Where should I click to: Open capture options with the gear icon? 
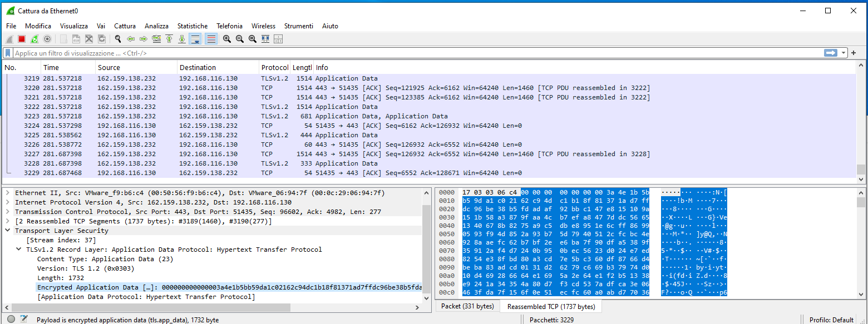pos(47,39)
